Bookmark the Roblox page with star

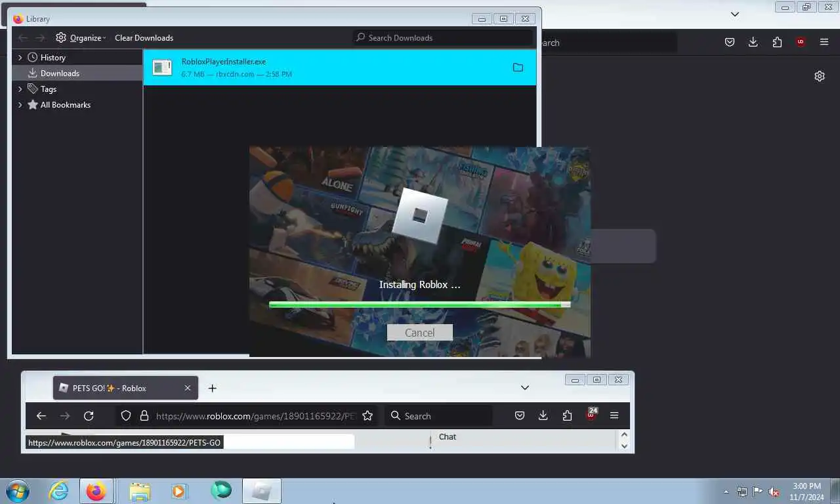coord(367,415)
